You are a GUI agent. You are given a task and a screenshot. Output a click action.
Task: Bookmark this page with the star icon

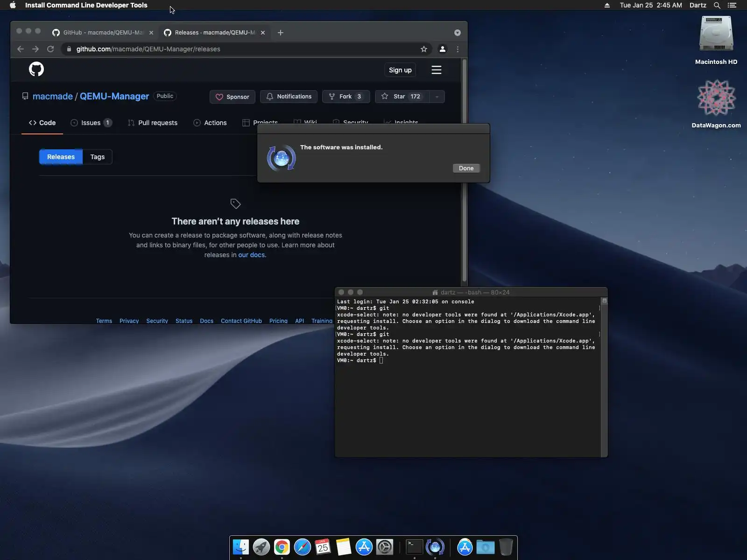pos(424,49)
